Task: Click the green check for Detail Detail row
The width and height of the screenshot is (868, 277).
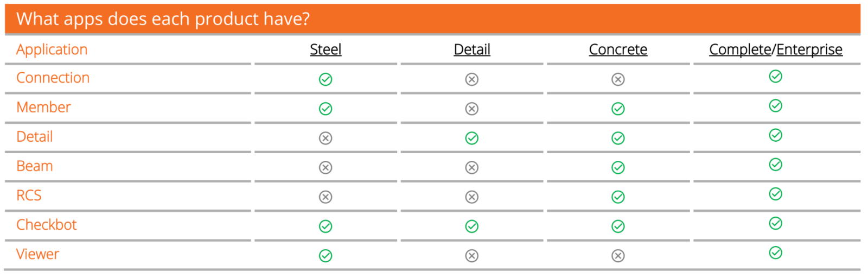Action: [x=472, y=138]
